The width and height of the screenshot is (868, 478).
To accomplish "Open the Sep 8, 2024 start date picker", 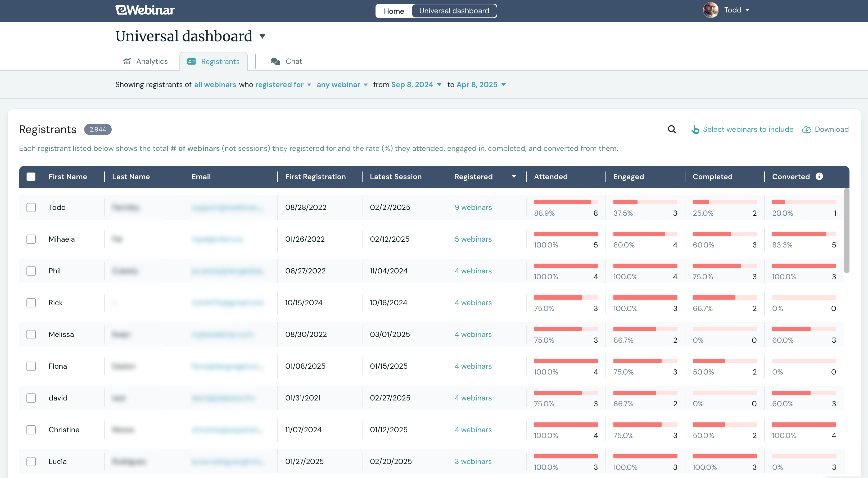I will 416,85.
